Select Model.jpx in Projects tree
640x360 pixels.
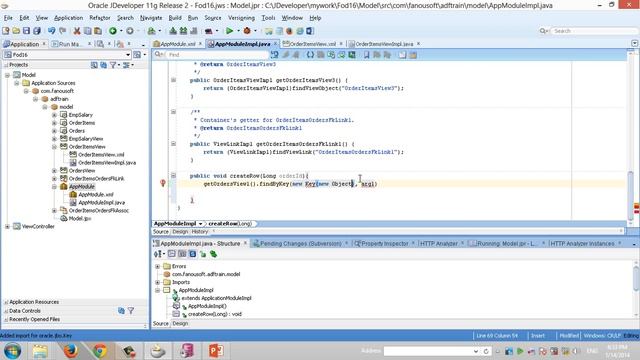click(80, 218)
